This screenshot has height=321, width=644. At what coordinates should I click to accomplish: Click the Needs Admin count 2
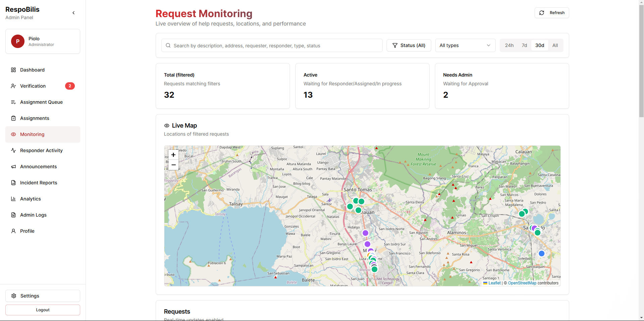(446, 95)
